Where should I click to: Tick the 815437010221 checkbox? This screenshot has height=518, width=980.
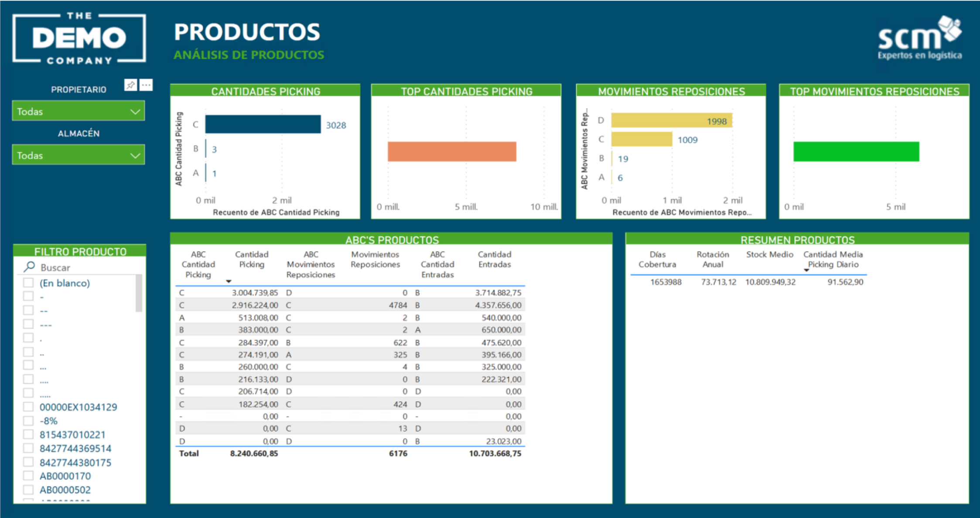click(x=28, y=435)
